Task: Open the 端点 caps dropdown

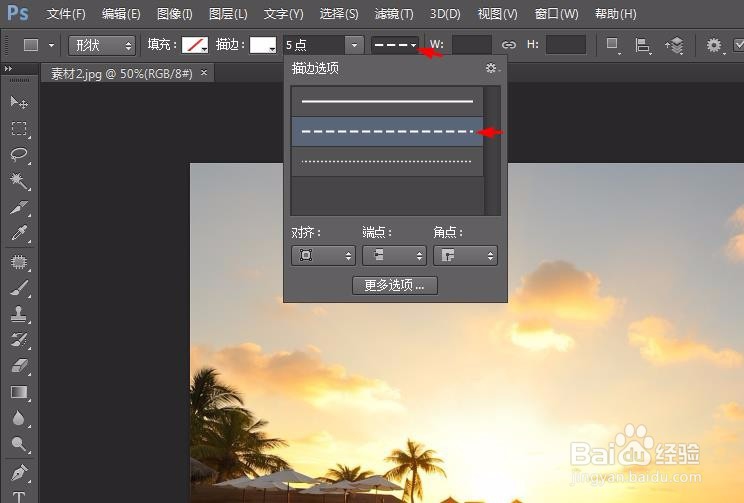Action: tap(394, 256)
